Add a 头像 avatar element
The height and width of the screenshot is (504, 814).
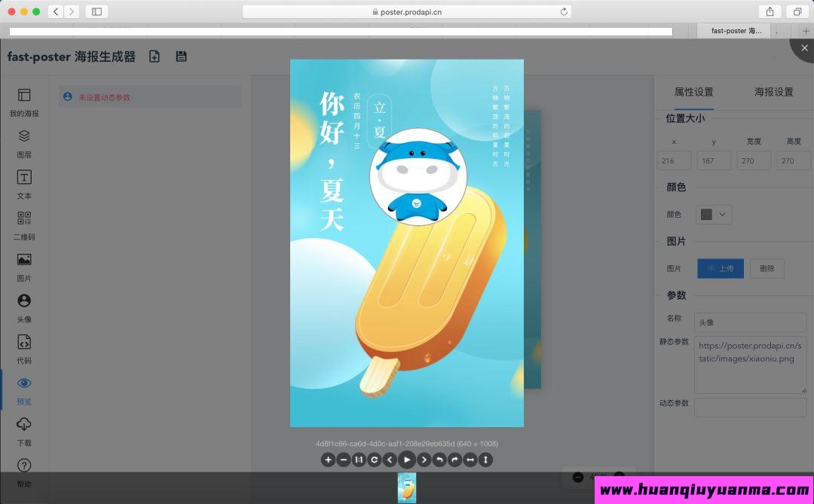click(x=24, y=308)
